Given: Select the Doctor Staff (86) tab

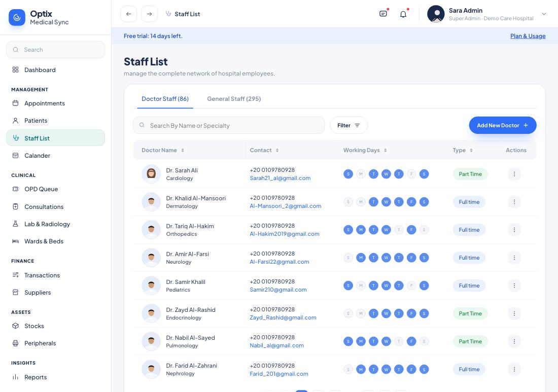Looking at the screenshot, I should [x=165, y=99].
